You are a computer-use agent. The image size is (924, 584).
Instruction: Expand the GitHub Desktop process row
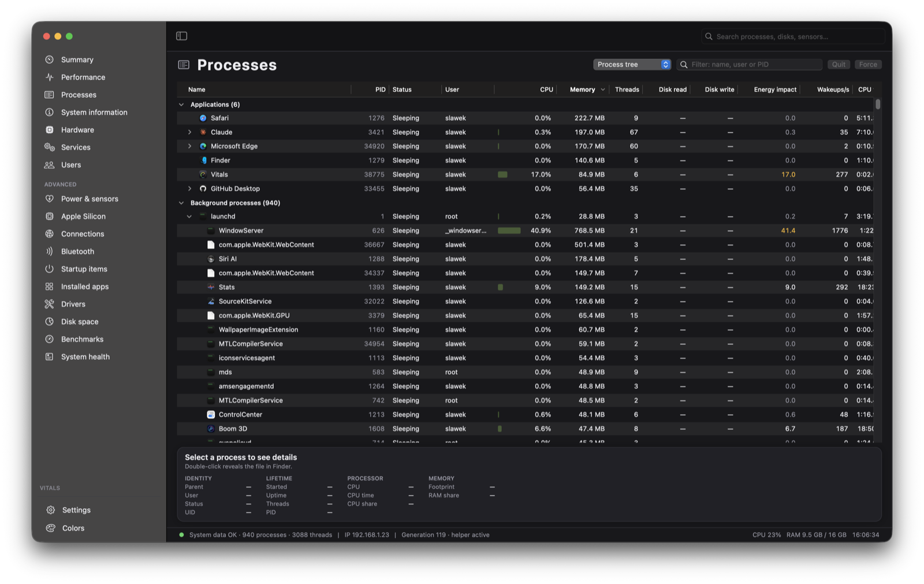coord(189,189)
